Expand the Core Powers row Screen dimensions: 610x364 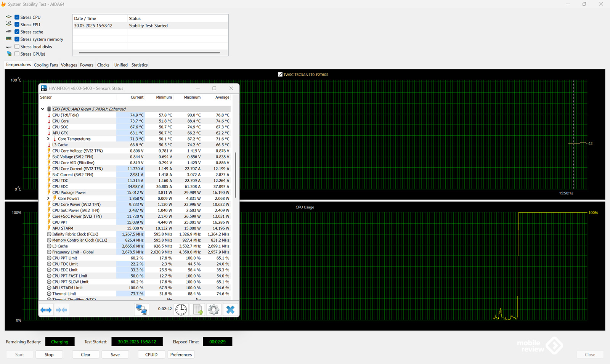(48, 198)
